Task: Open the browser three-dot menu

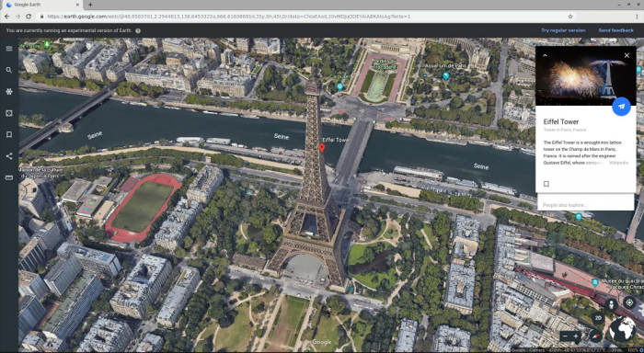Action: click(x=637, y=17)
